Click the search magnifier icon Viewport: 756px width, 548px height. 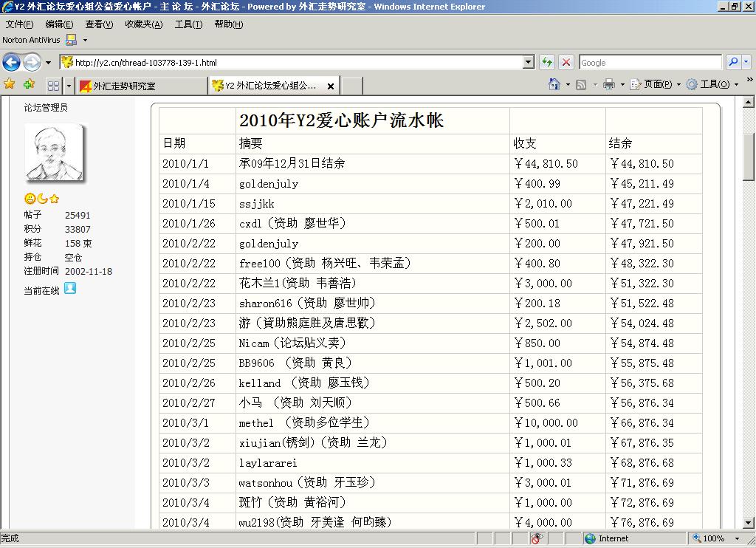733,62
